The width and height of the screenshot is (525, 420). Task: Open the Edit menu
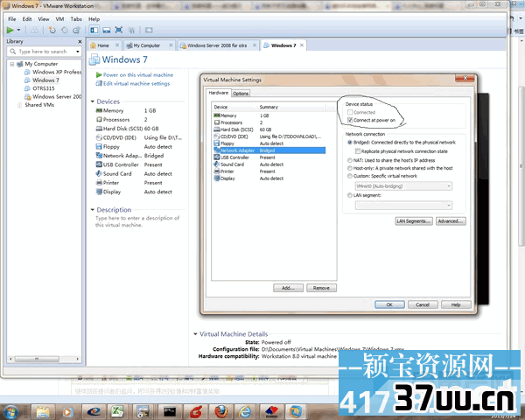27,19
